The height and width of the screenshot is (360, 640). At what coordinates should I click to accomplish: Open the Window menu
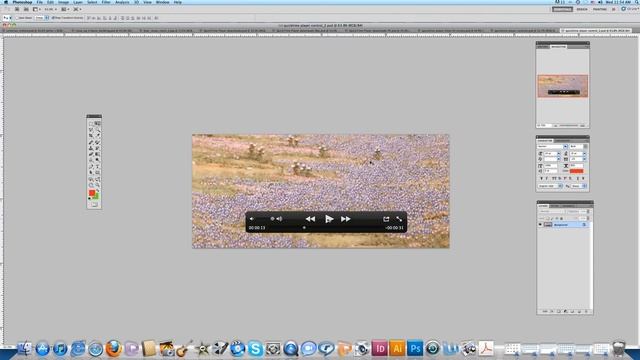(x=162, y=2)
